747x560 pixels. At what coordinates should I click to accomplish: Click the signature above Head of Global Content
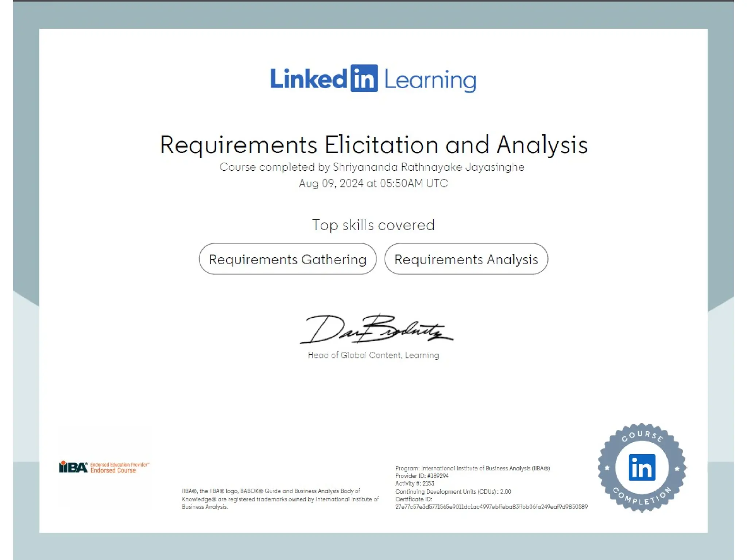(376, 329)
